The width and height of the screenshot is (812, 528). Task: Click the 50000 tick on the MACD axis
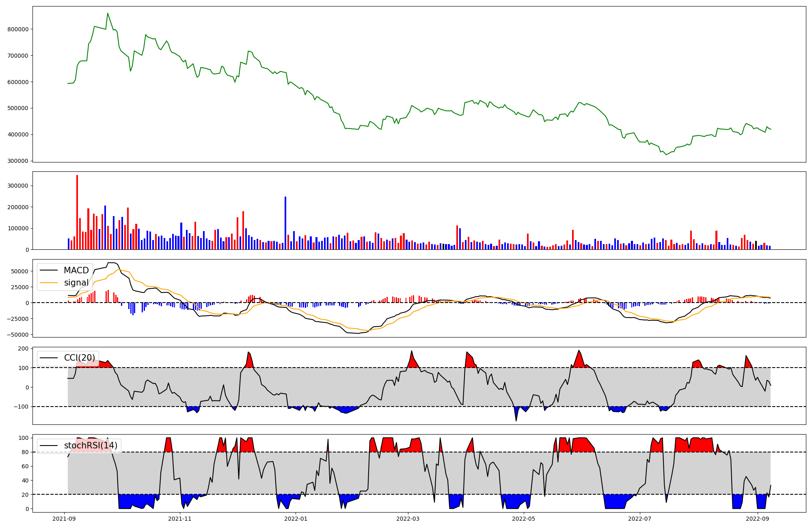click(x=20, y=271)
